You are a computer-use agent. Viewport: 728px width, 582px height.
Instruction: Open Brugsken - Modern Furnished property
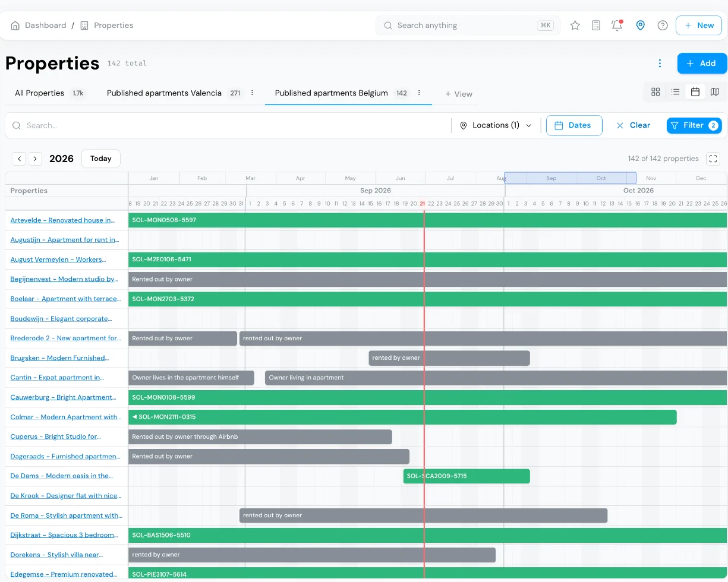tap(59, 358)
